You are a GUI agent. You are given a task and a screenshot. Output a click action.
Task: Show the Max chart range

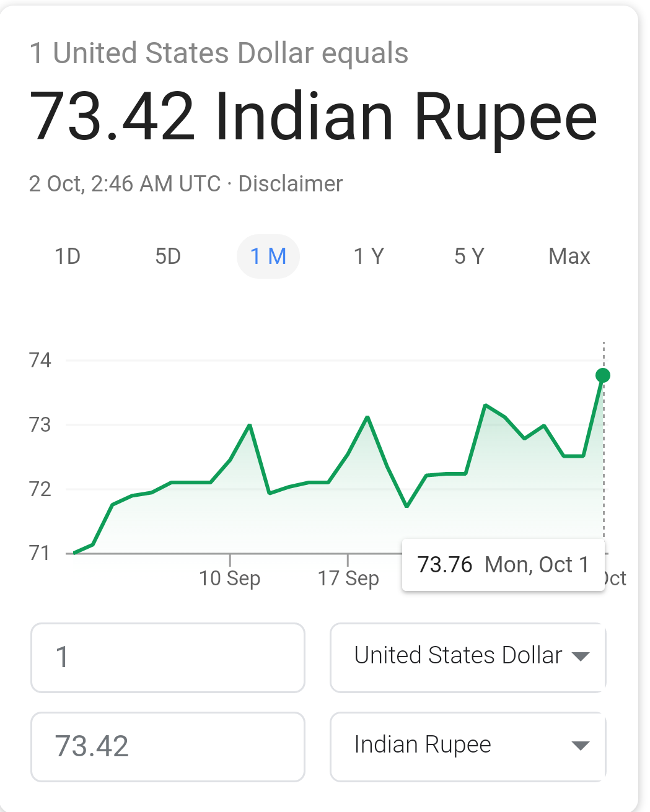pos(569,256)
